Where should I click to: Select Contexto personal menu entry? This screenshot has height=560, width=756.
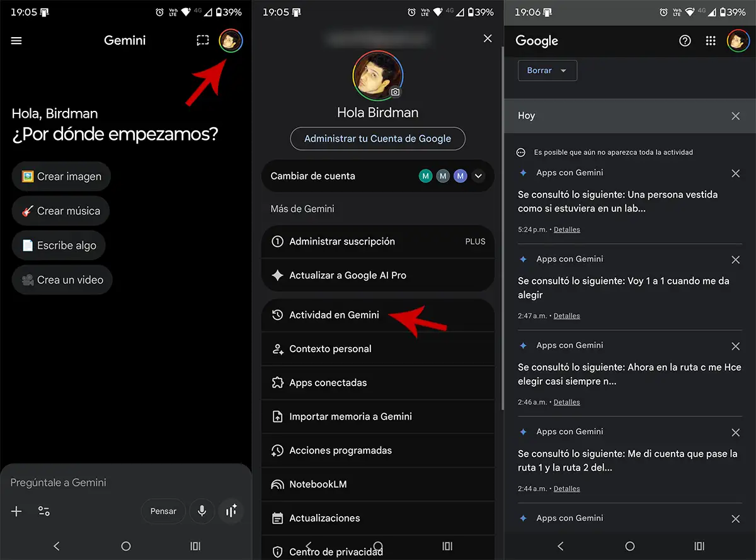click(330, 349)
